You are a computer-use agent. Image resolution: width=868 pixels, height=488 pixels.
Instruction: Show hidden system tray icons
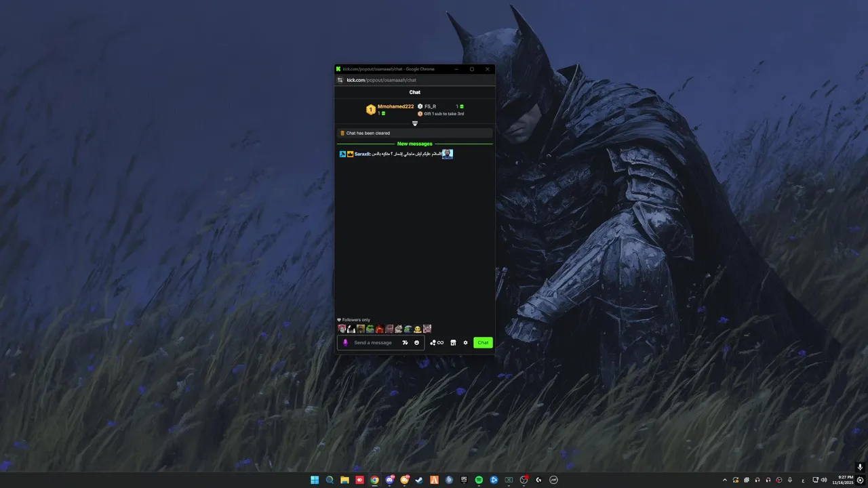click(x=725, y=480)
